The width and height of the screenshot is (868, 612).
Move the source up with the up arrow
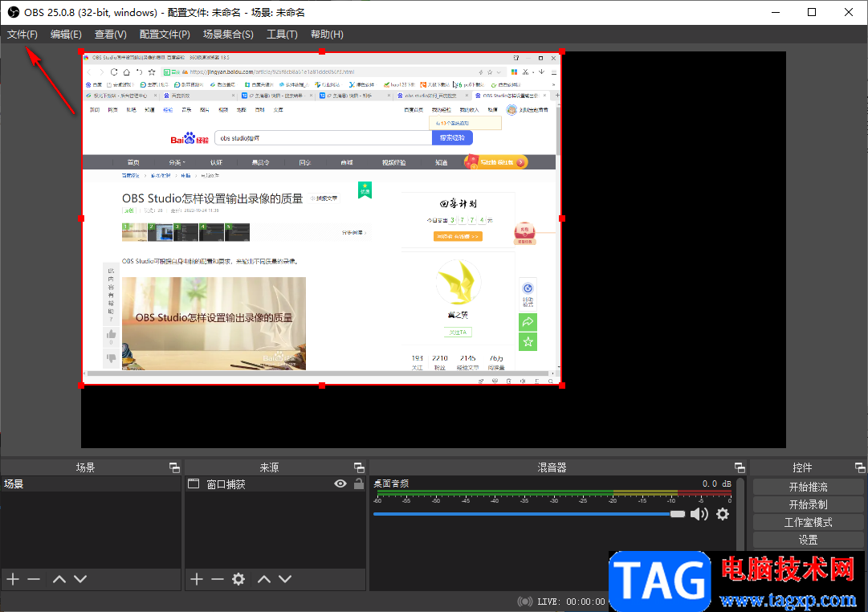point(264,579)
